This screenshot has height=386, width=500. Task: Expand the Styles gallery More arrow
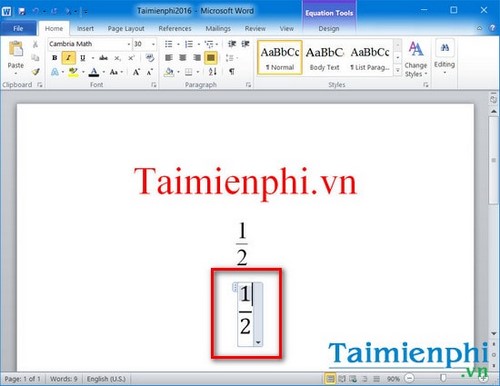[x=398, y=70]
